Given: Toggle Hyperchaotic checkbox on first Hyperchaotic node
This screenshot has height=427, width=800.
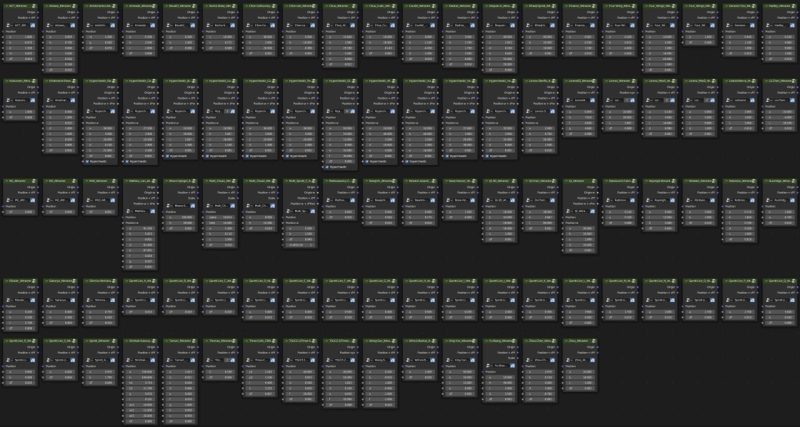Looking at the screenshot, I should coord(87,161).
